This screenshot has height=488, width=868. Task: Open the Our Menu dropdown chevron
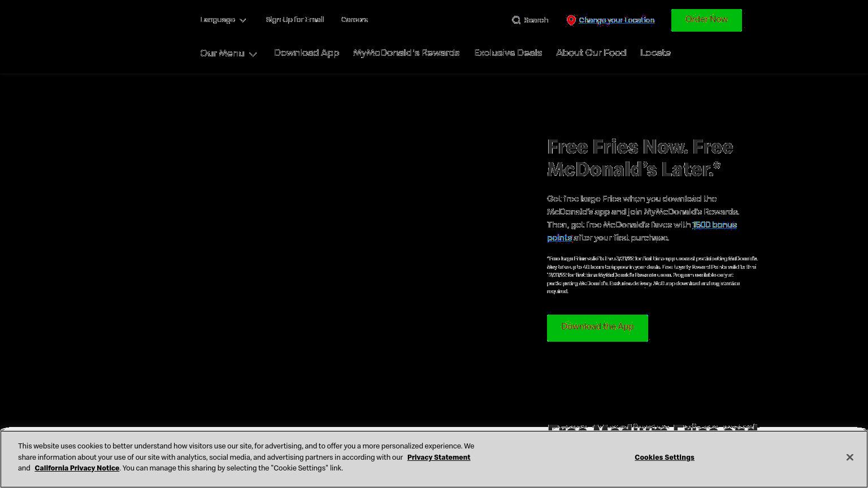[x=253, y=54]
